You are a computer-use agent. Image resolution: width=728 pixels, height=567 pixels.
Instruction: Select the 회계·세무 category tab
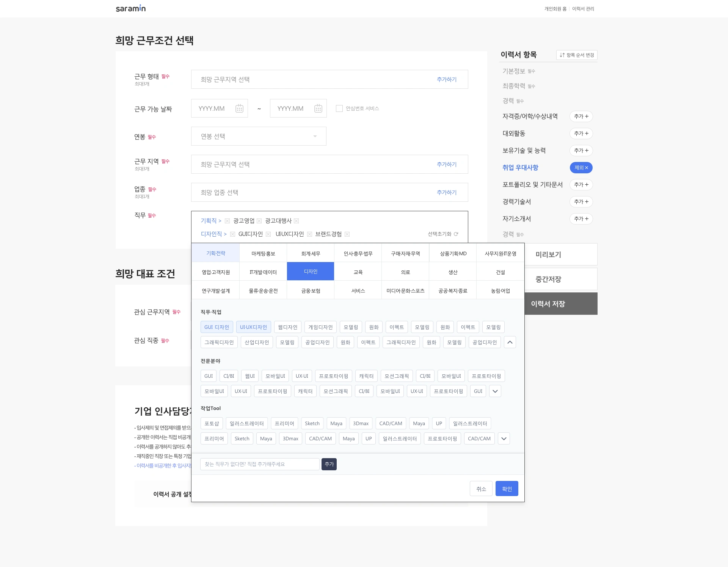311,253
